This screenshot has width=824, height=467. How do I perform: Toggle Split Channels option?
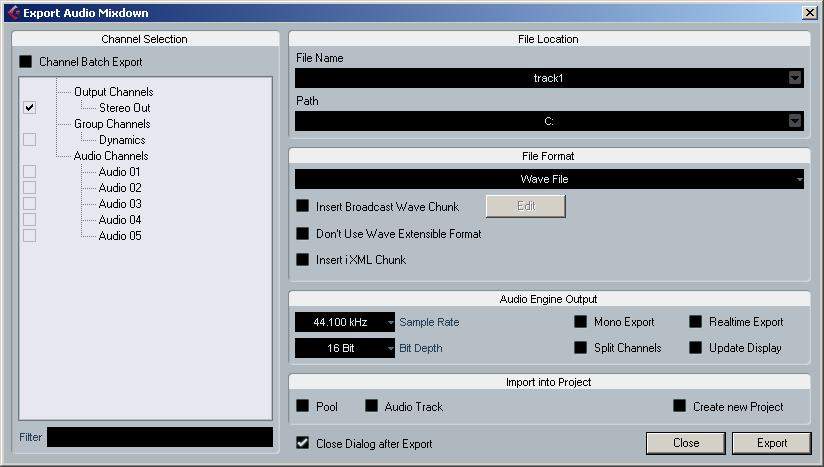click(x=580, y=347)
